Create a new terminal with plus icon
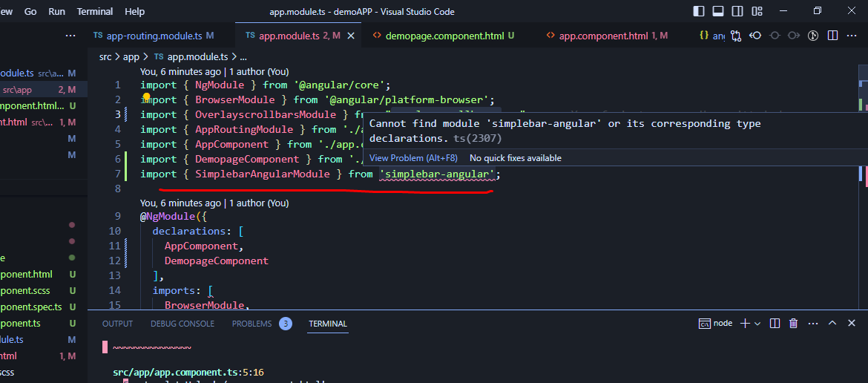 pyautogui.click(x=745, y=323)
